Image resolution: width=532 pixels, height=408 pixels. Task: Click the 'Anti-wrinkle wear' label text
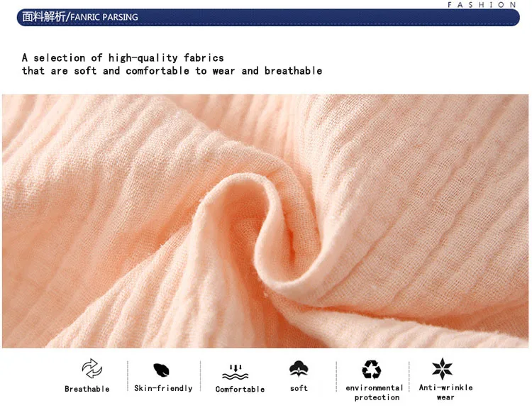(445, 392)
